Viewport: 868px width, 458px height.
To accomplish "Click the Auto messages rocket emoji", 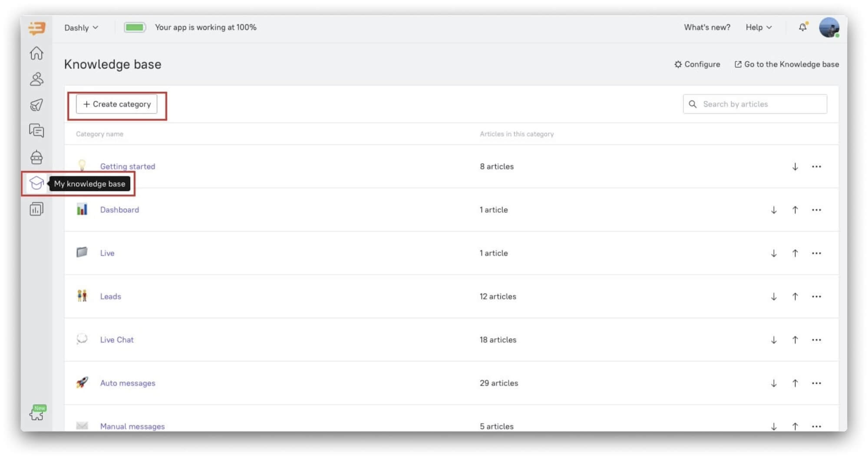I will 82,383.
